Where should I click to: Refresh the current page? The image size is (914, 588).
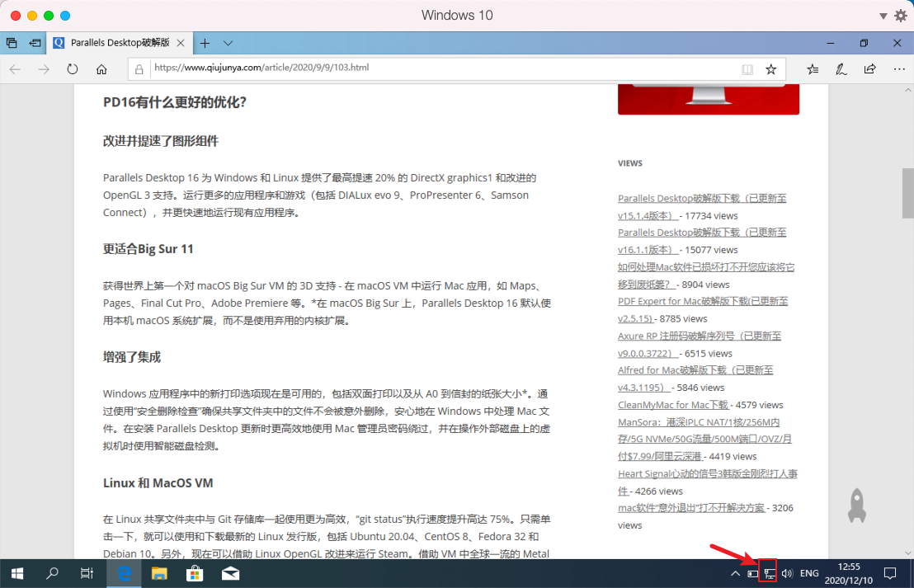click(73, 69)
